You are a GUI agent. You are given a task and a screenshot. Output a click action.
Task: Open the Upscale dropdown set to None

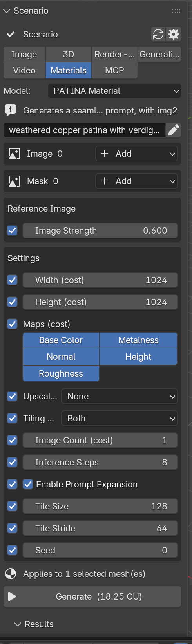pos(120,396)
